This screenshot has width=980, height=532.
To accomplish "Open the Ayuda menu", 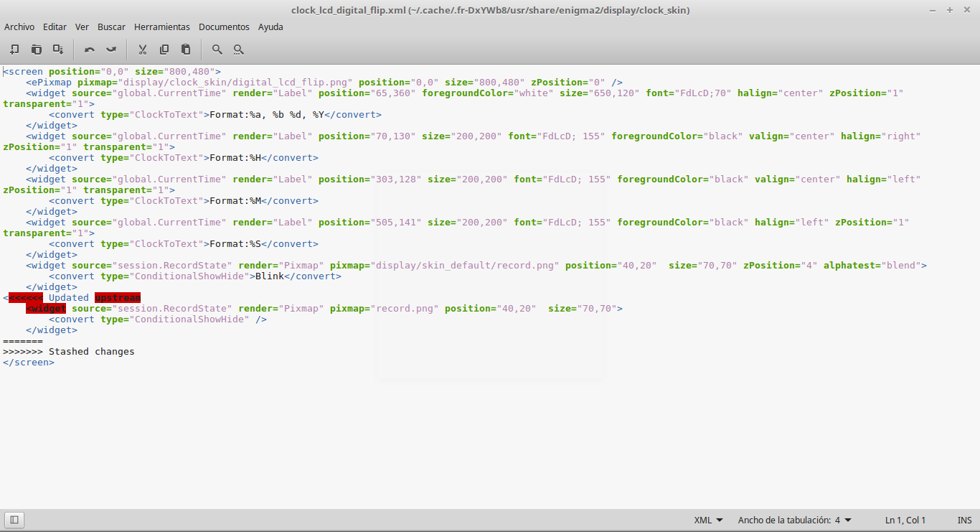I will click(x=270, y=27).
